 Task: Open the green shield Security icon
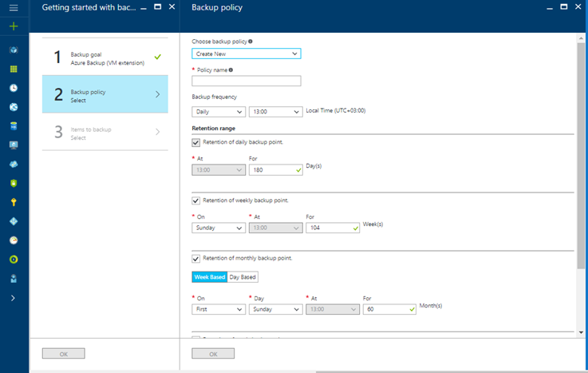click(x=14, y=183)
